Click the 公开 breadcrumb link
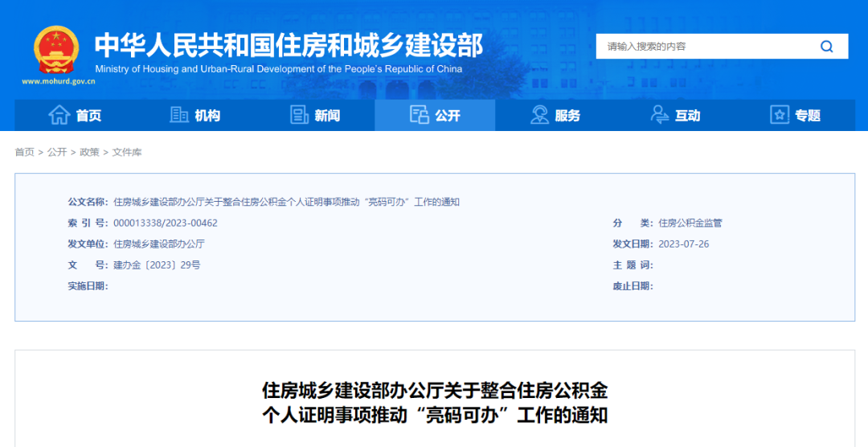Screen dimensions: 868x447 pos(57,152)
